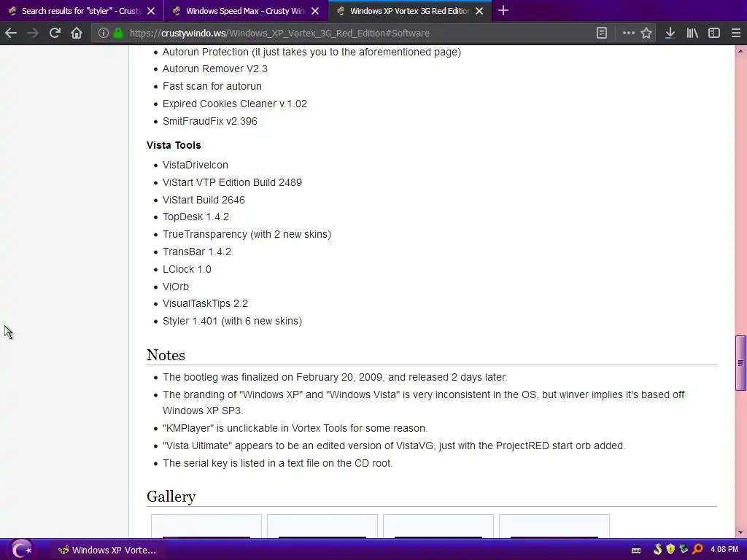This screenshot has width=747, height=560.
Task: Click the S-shaped tray icon
Action: click(657, 550)
